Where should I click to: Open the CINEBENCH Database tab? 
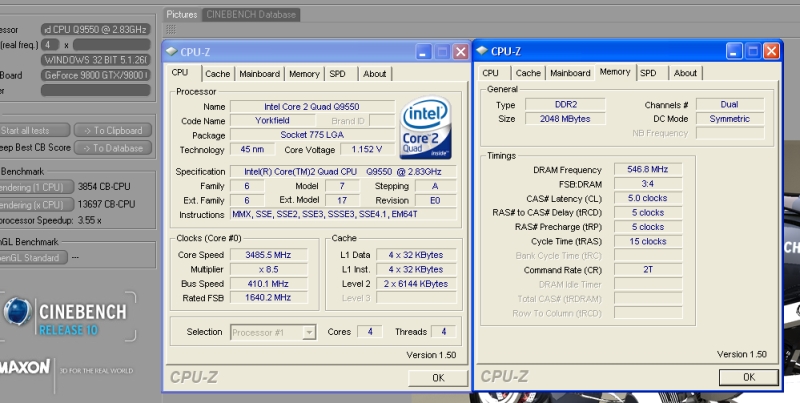[x=251, y=15]
